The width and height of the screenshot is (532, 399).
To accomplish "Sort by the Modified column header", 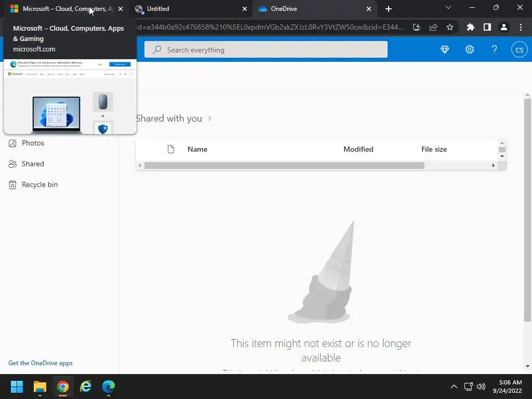I will [358, 149].
